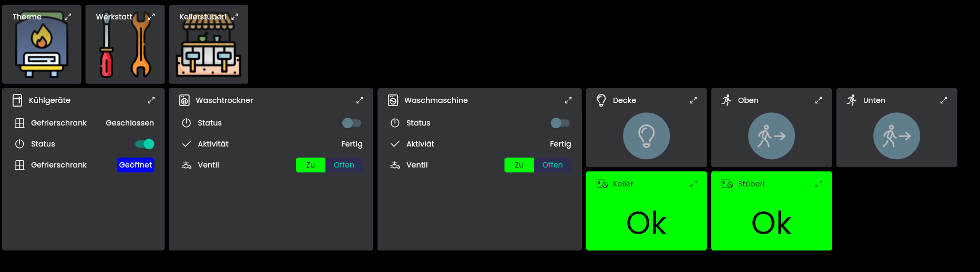Toggle the Waschmaschine Status switch
The image size is (980, 272).
pos(560,123)
